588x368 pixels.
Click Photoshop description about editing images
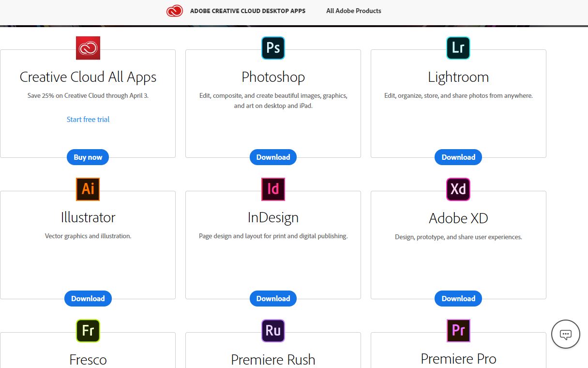click(x=273, y=100)
